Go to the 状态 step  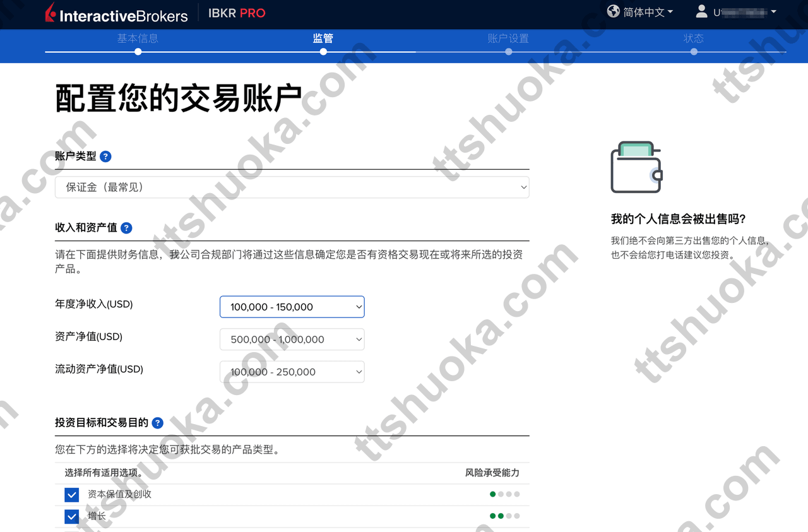pyautogui.click(x=694, y=38)
